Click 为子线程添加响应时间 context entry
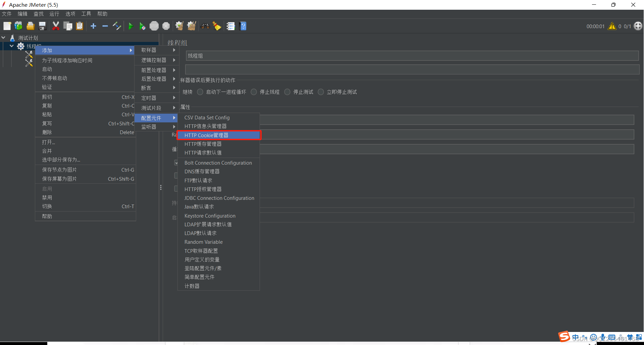This screenshot has width=644, height=345. (x=86, y=60)
